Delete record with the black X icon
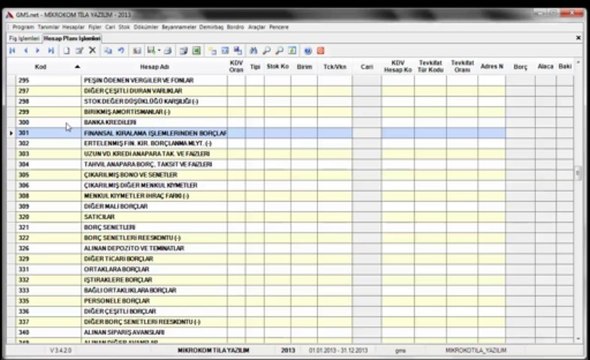Image resolution: width=590 pixels, height=360 pixels. tap(92, 50)
